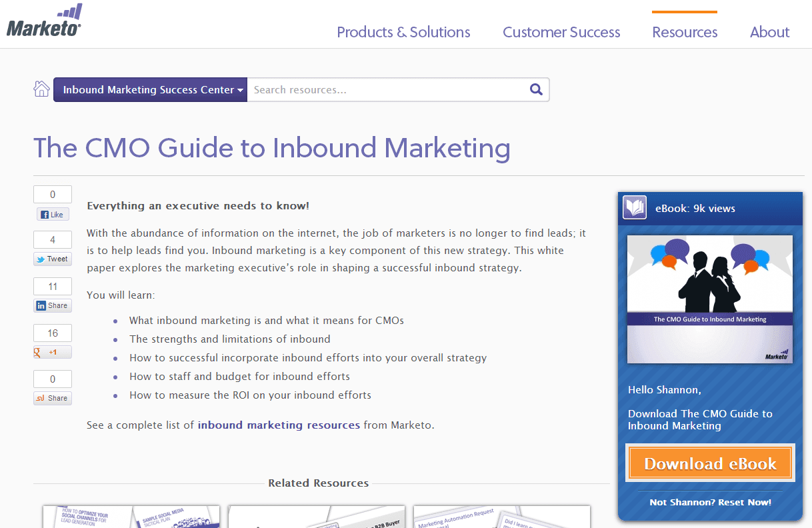Tweet this page
This screenshot has width=812, height=528.
[x=53, y=259]
